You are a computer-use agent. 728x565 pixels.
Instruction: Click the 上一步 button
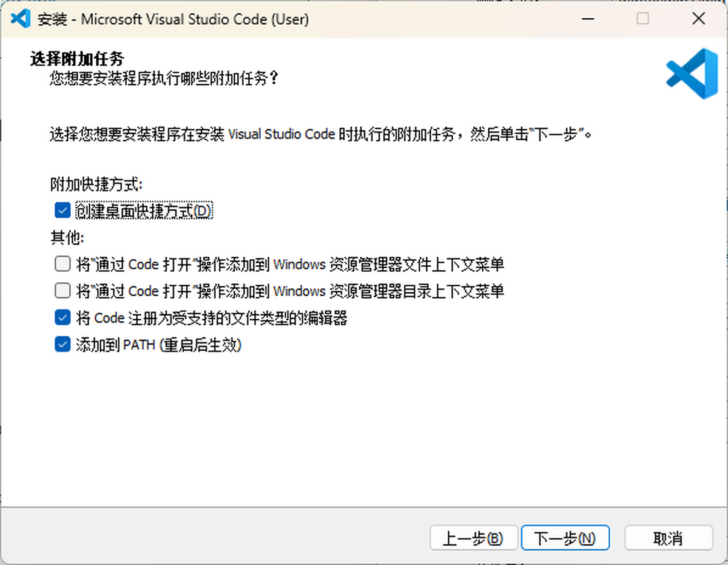pyautogui.click(x=474, y=538)
